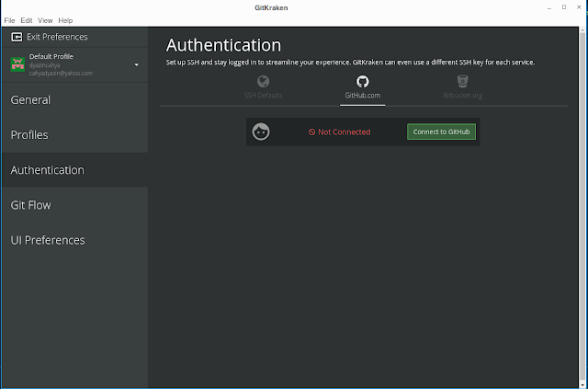Switch to the SSH Defaults tab label

pyautogui.click(x=263, y=96)
